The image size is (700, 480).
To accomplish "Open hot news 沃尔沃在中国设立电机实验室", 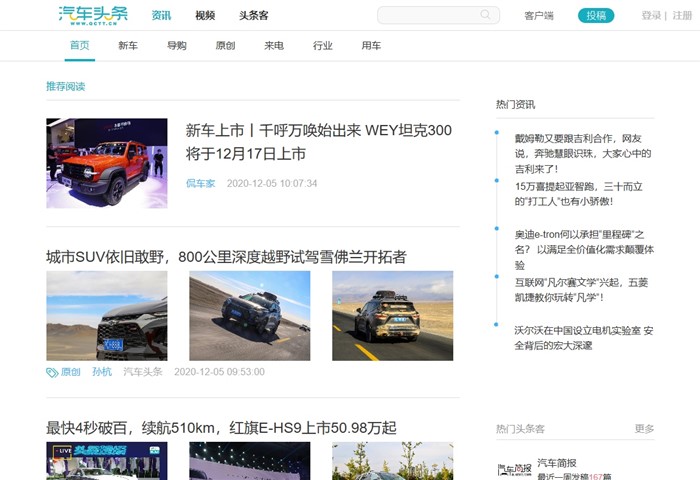I will point(584,338).
